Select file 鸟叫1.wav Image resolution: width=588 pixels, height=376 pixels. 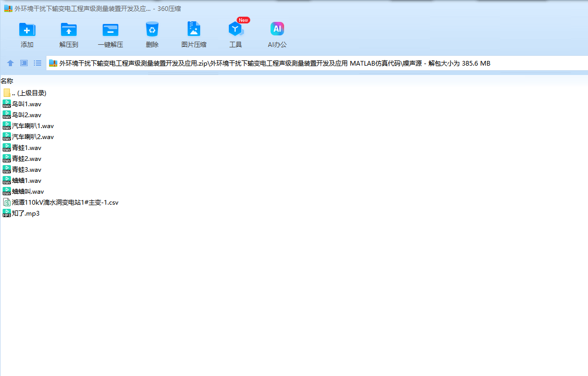point(22,104)
